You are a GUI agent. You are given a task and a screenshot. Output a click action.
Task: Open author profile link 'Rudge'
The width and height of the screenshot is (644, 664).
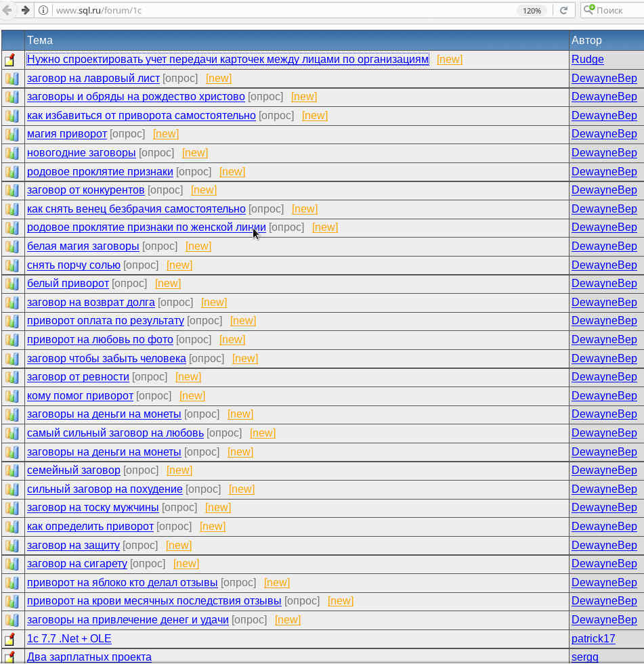587,60
